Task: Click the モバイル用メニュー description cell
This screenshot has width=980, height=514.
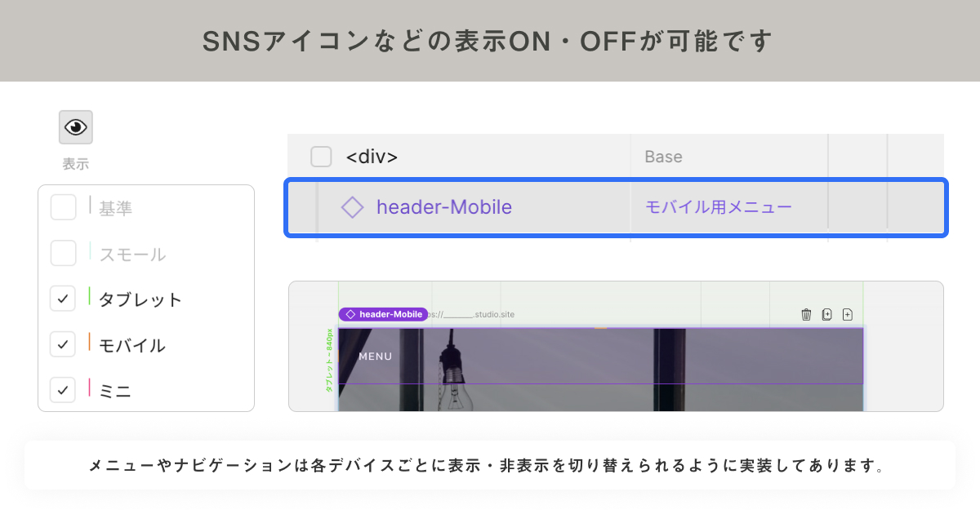Action: [719, 207]
